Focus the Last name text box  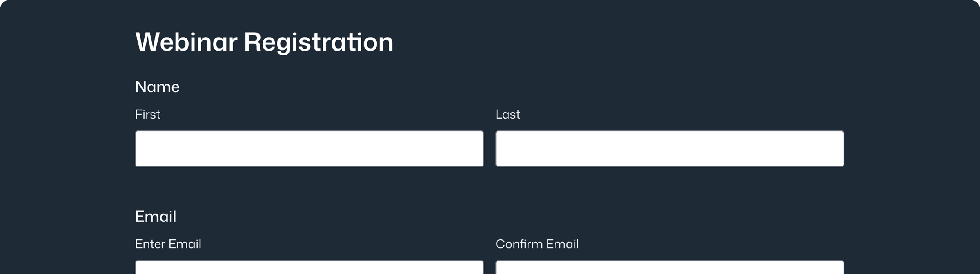669,148
